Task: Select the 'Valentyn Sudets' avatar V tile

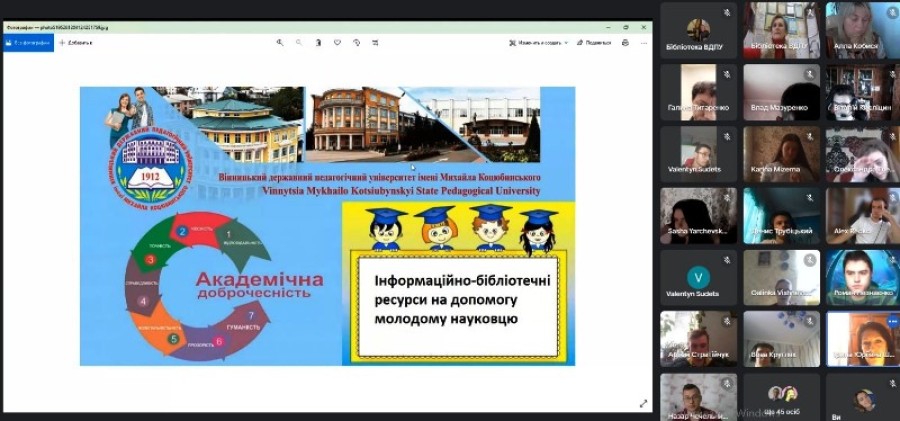Action: (x=699, y=277)
